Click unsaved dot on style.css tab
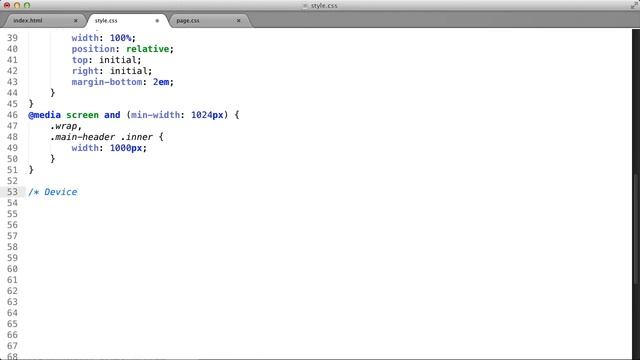 [157, 20]
